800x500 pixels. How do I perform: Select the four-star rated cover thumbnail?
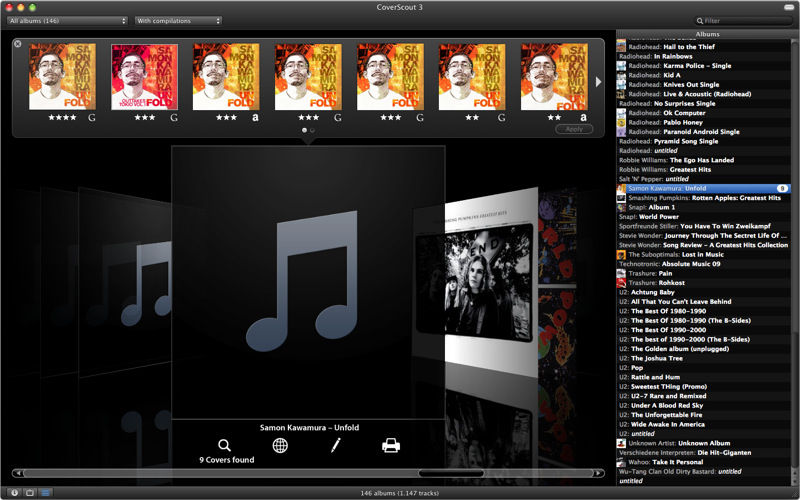point(62,77)
